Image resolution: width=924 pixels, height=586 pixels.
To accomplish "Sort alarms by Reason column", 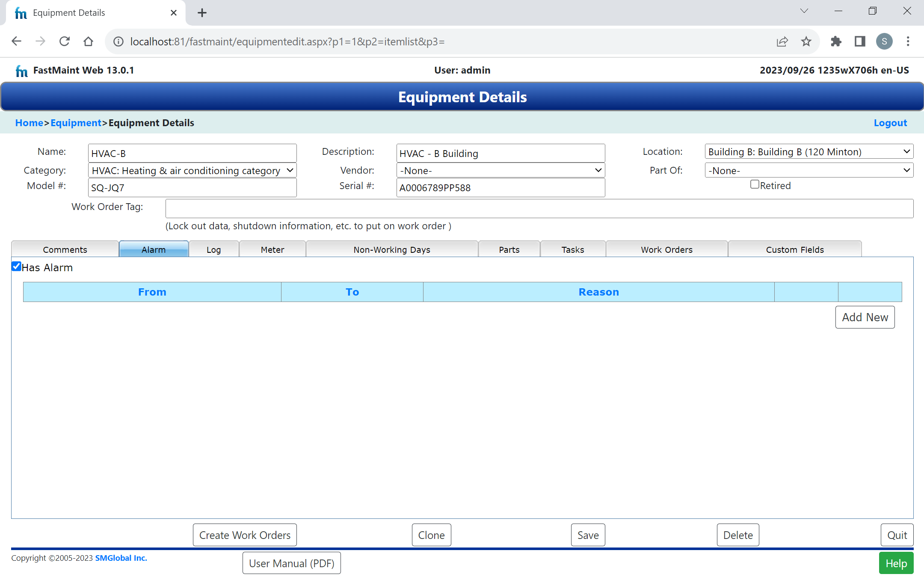I will (598, 292).
